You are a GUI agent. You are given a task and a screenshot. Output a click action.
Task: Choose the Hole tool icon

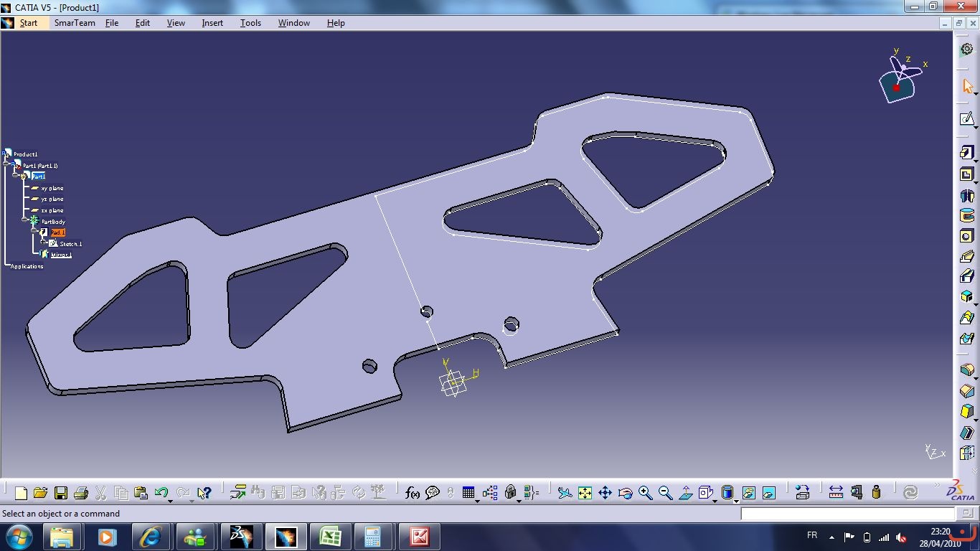pyautogui.click(x=966, y=236)
